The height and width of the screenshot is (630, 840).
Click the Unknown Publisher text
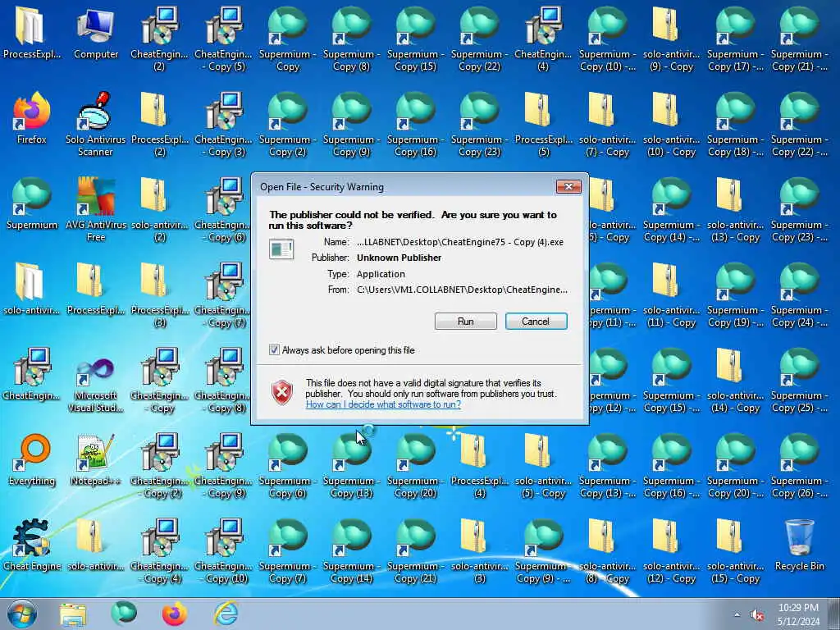[x=399, y=258]
